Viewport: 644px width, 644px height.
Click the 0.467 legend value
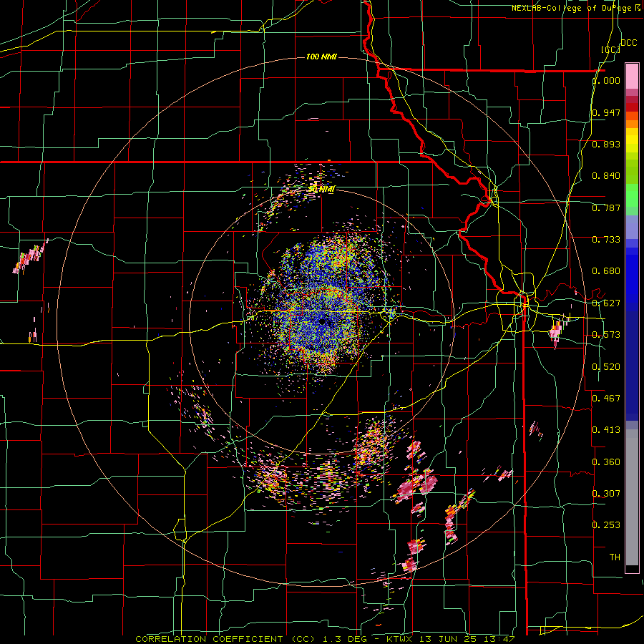pyautogui.click(x=606, y=399)
